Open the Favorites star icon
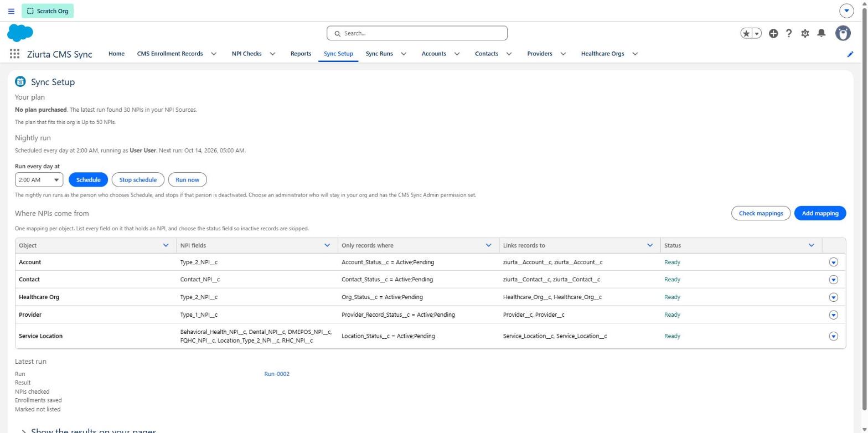Screen dimensions: 868x433 tap(746, 33)
